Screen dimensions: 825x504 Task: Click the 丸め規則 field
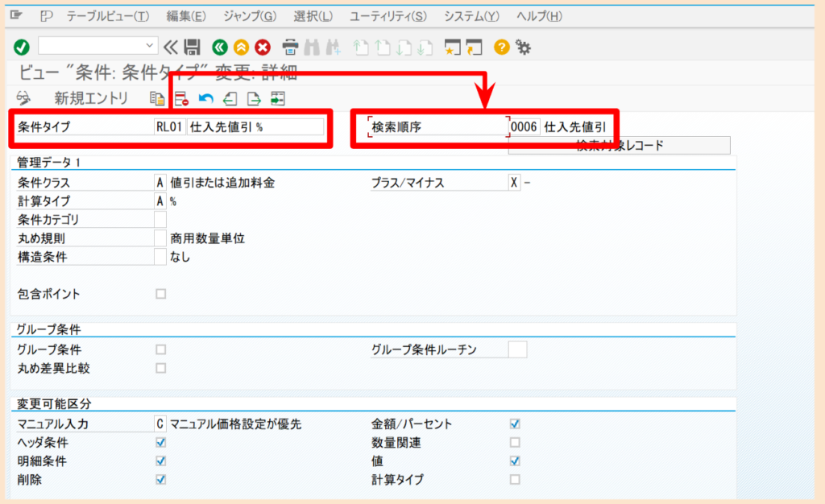click(160, 238)
